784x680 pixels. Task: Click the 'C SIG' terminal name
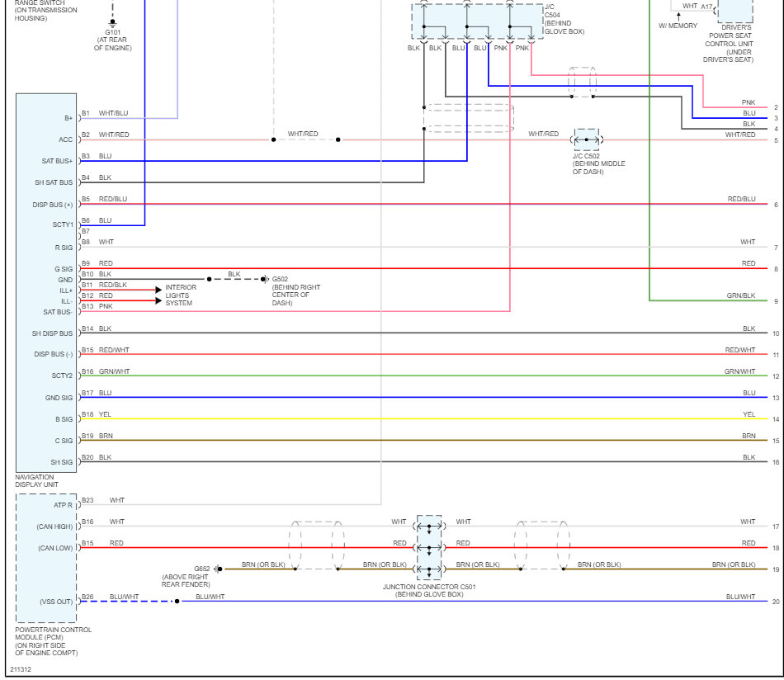click(64, 441)
